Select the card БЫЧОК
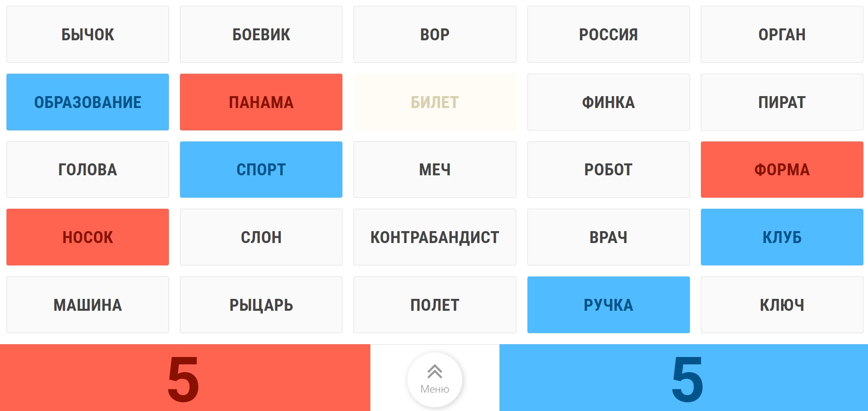 (x=87, y=34)
